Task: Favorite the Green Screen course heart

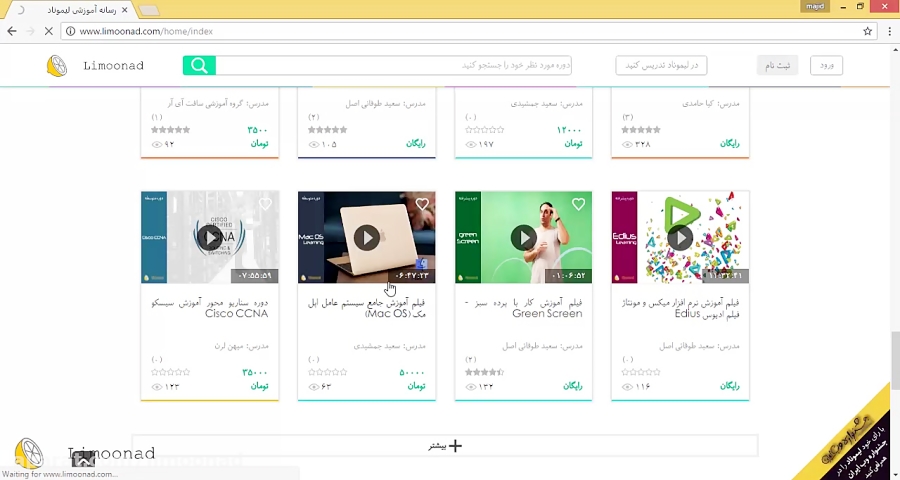Action: (x=579, y=204)
